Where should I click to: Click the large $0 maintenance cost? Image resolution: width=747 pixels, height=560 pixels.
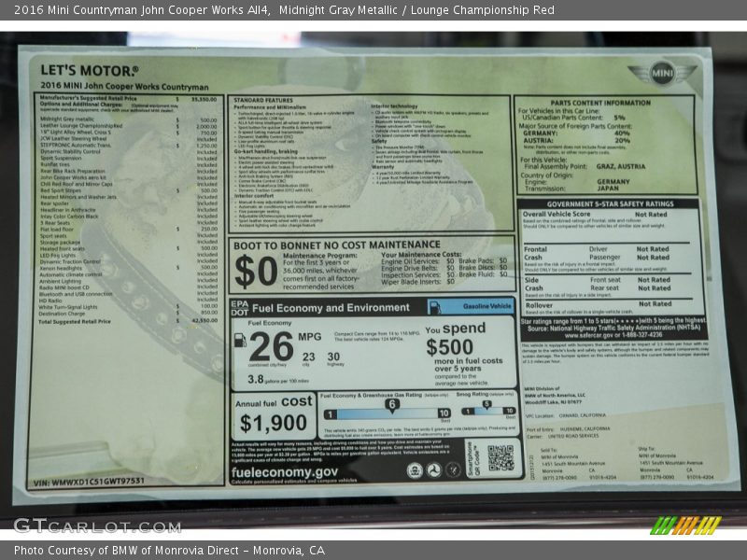pyautogui.click(x=256, y=271)
